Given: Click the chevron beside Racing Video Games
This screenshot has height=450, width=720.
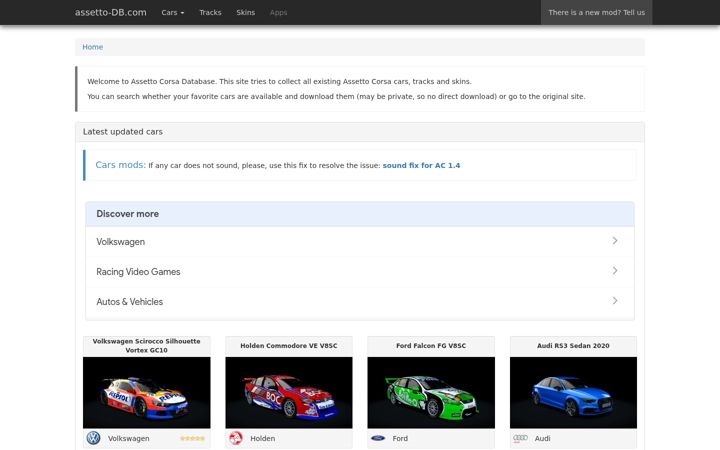Looking at the screenshot, I should pyautogui.click(x=615, y=270).
